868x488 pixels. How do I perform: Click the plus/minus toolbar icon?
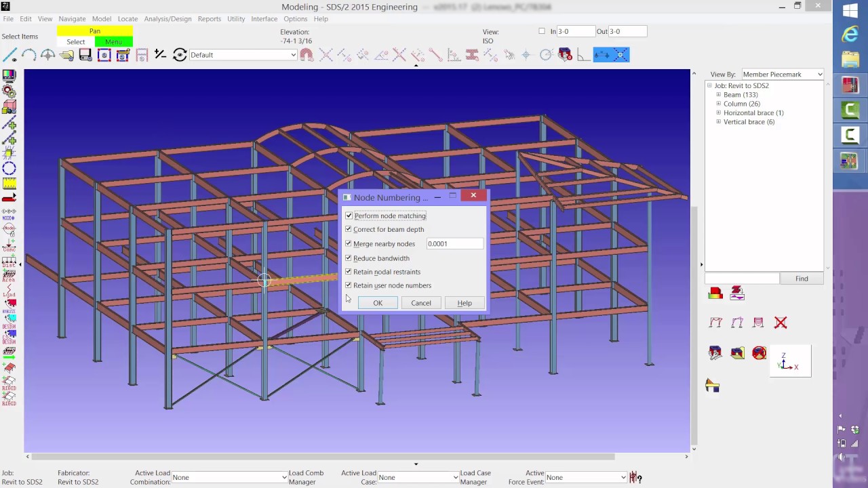[x=160, y=54]
